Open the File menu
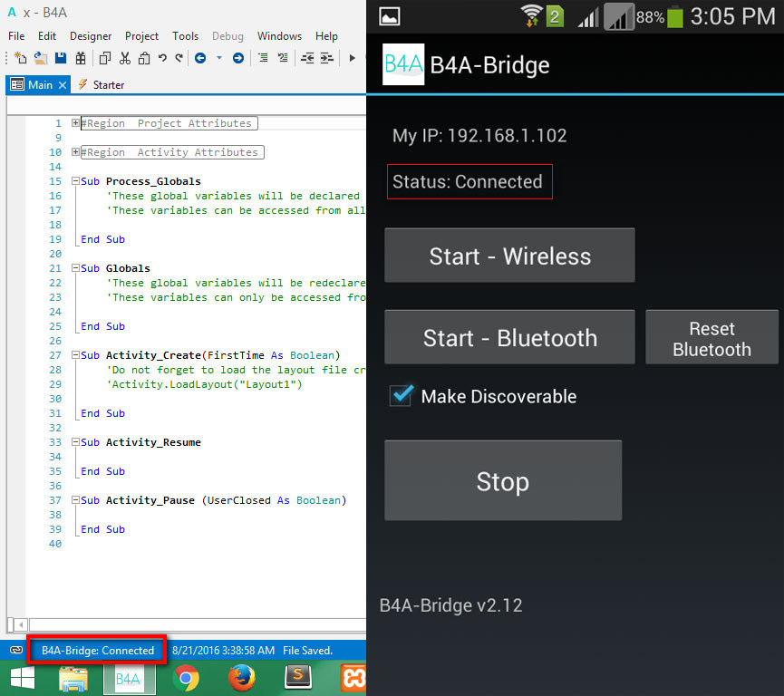Viewport: 784px width, 696px height. (x=16, y=36)
